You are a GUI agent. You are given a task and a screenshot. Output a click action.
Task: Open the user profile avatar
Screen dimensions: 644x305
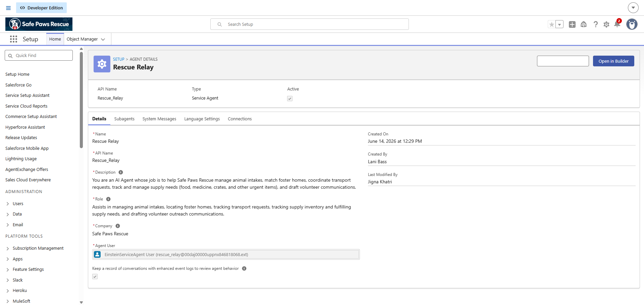pos(632,24)
